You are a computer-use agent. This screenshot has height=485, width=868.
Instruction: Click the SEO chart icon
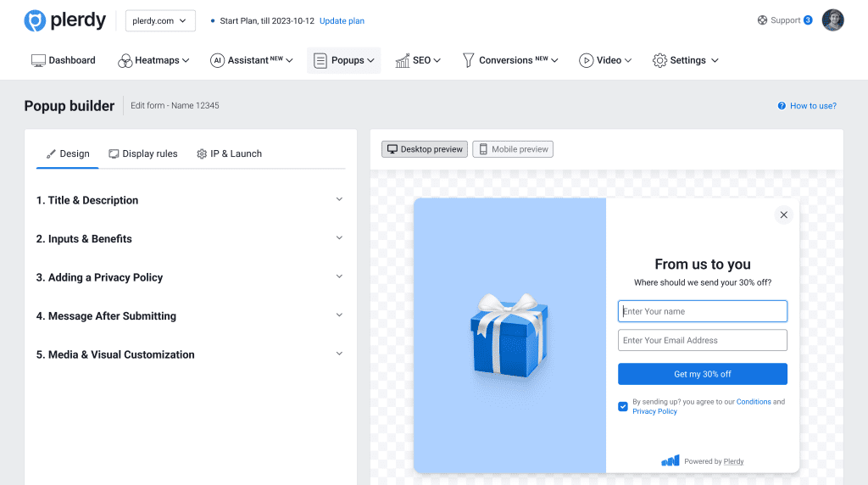pyautogui.click(x=403, y=60)
